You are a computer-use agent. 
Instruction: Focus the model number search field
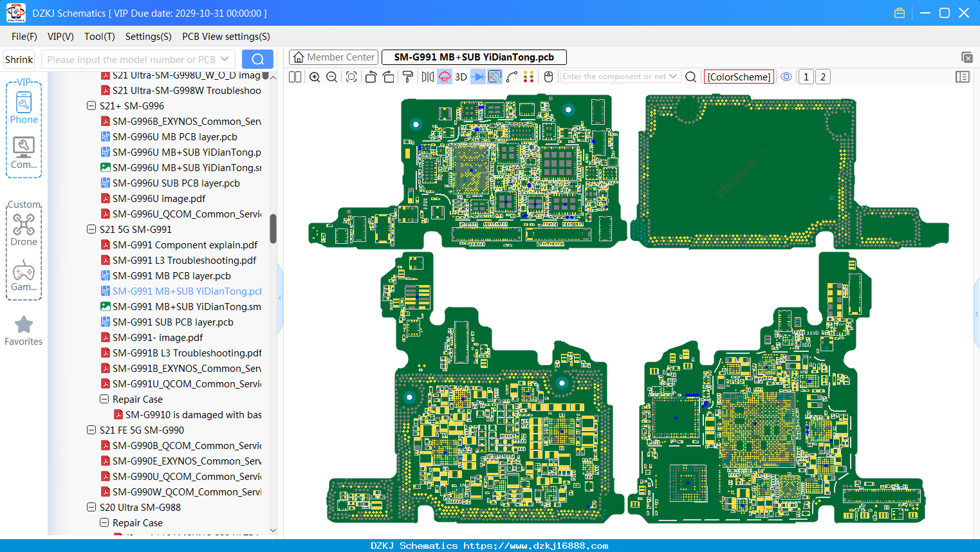(131, 59)
